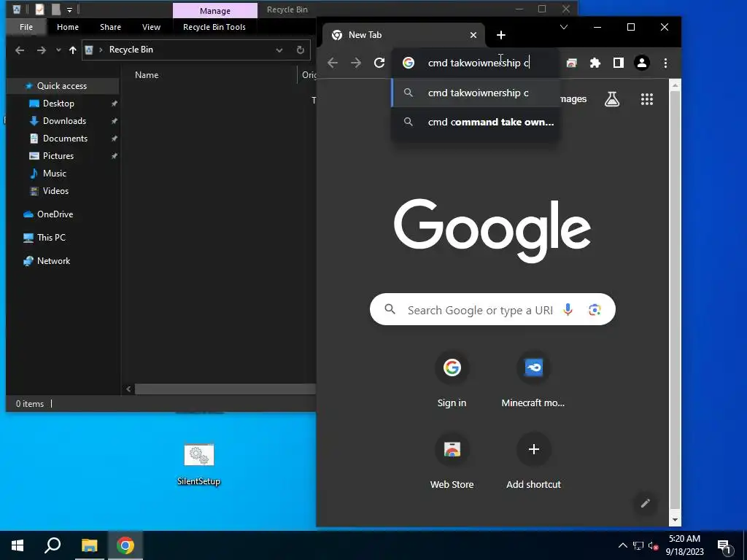Click Explorer horizontal scrollbar
Image resolution: width=747 pixels, height=560 pixels.
click(x=225, y=389)
